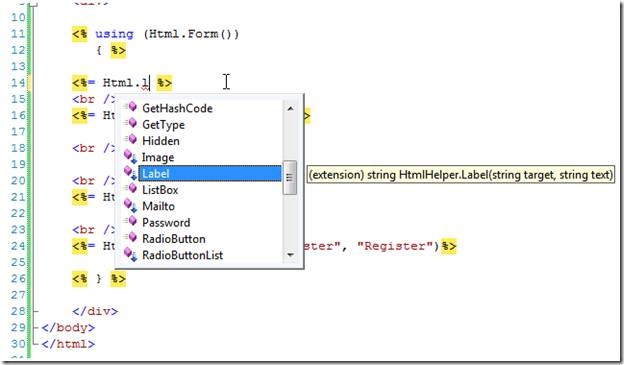
Task: Click the method icon beside RadioButton
Action: coord(131,238)
